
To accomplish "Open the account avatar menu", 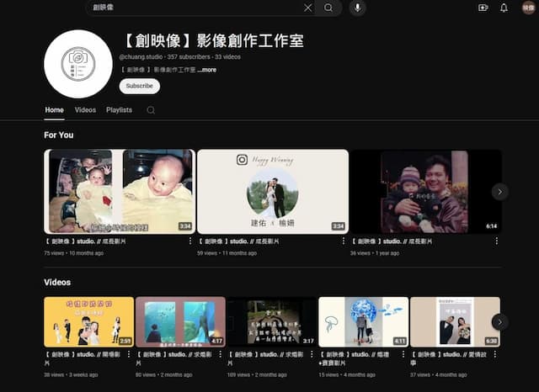I will pos(528,8).
